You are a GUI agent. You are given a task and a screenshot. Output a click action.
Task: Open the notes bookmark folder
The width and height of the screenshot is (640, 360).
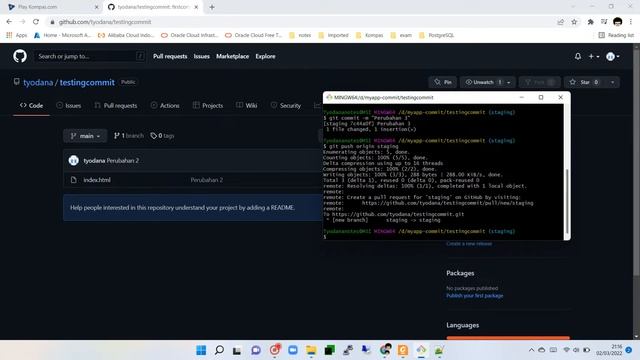pos(300,35)
